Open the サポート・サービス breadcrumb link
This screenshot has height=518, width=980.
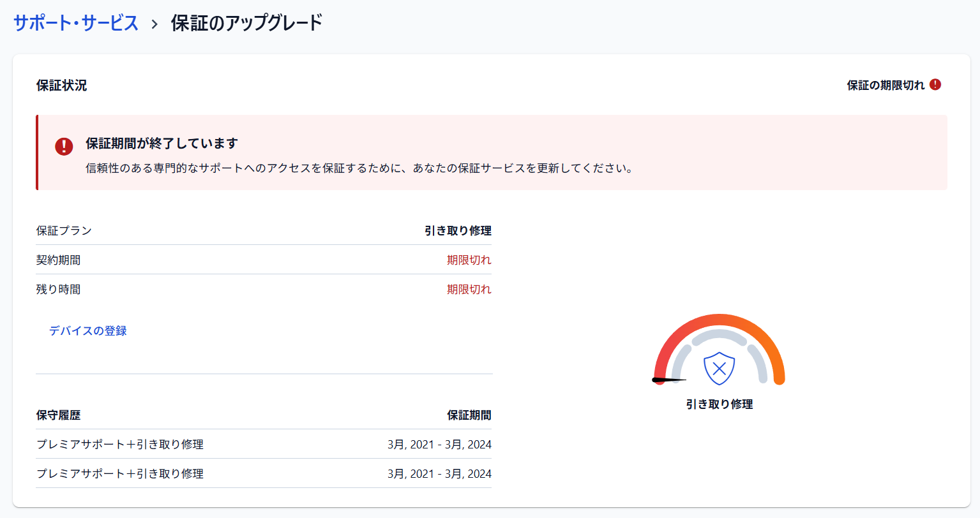[76, 23]
